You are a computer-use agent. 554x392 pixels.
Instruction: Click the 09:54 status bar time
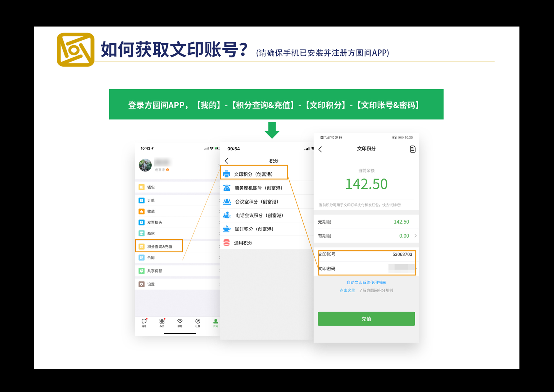coord(233,149)
